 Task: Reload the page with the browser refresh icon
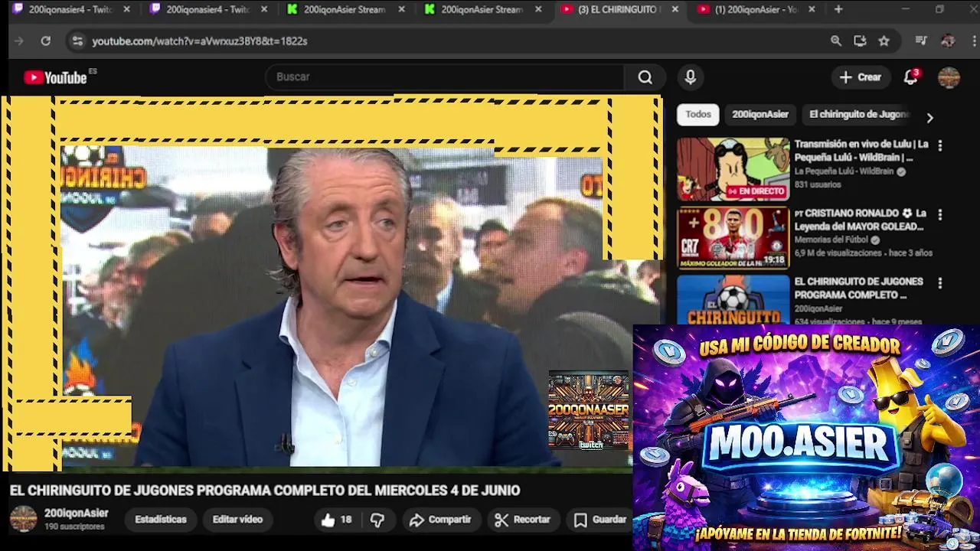click(x=46, y=41)
